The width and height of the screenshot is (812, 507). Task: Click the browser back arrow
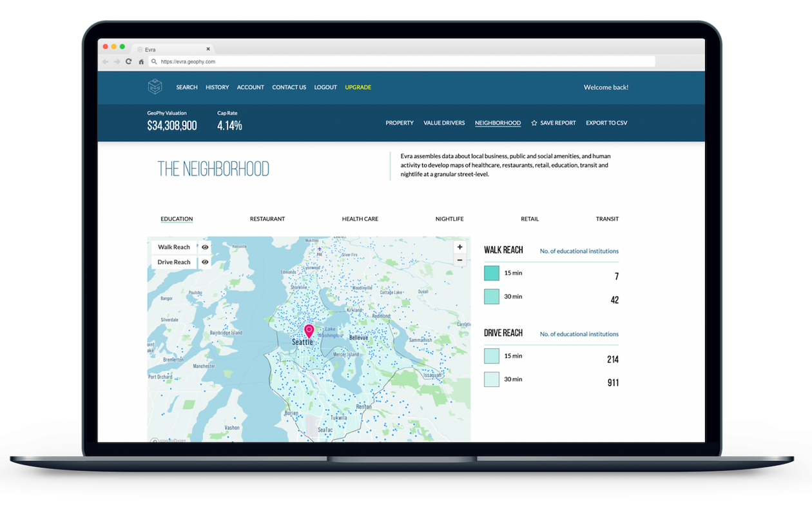(x=104, y=61)
